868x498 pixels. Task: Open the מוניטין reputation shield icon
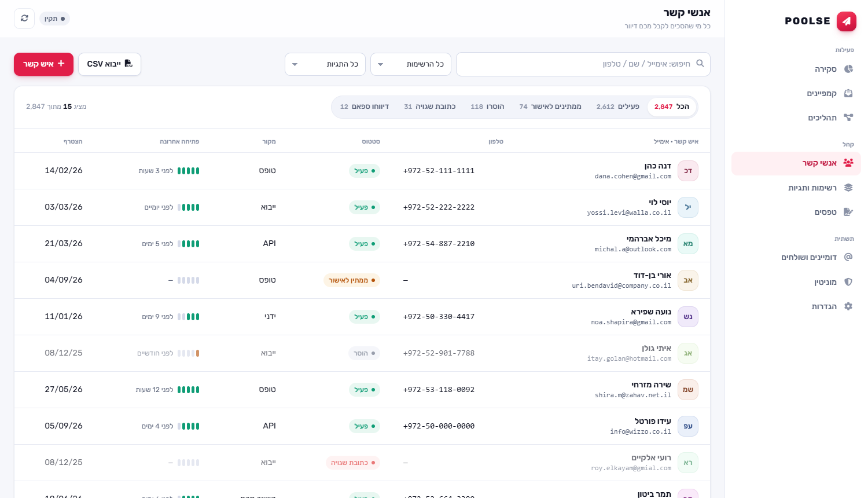(x=848, y=282)
